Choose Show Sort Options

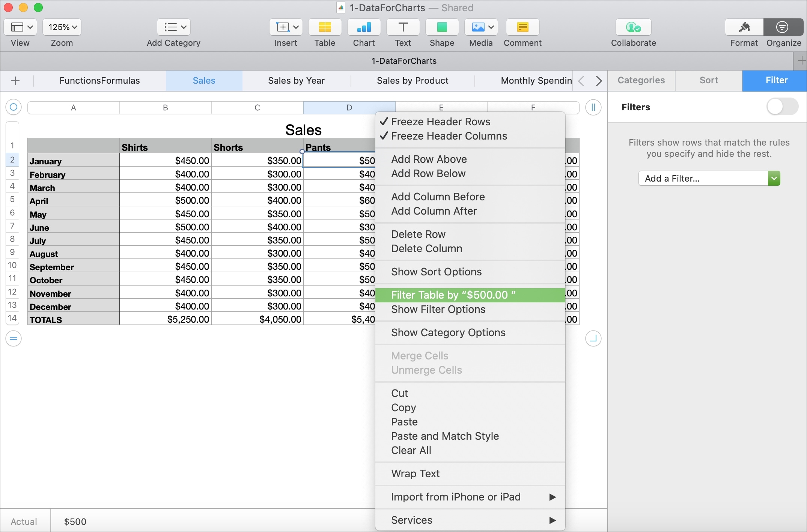[470, 272]
